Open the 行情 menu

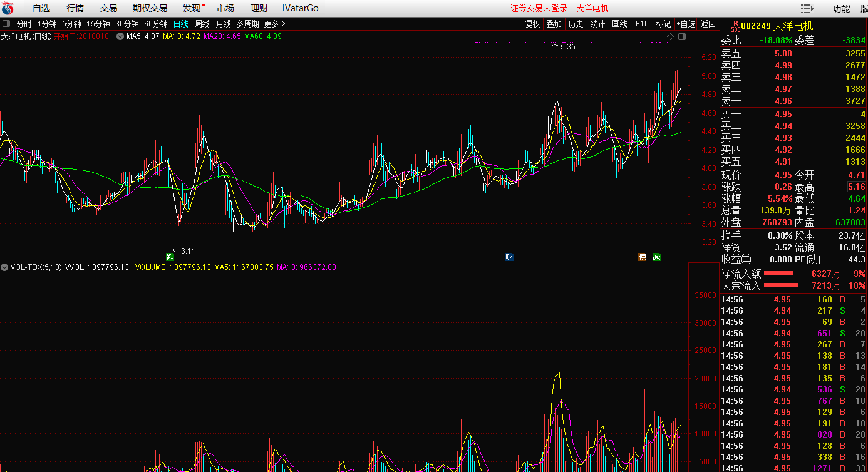[x=75, y=8]
